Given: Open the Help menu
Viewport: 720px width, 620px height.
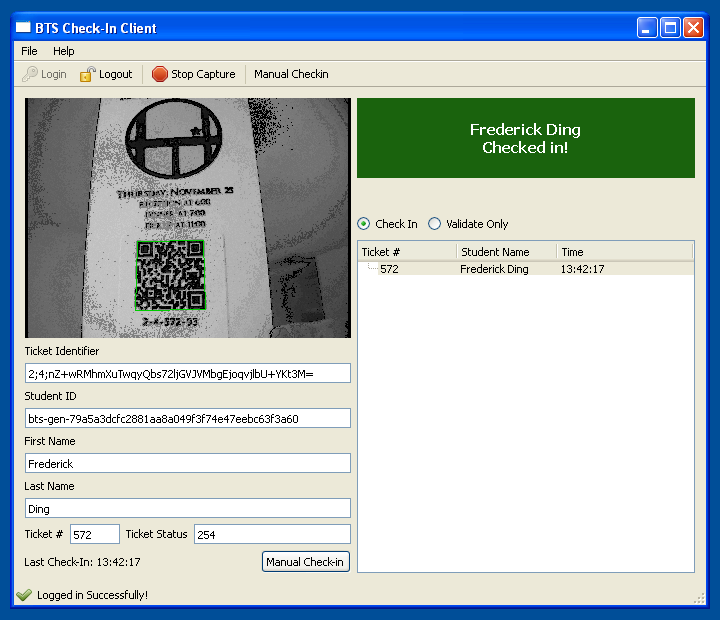Looking at the screenshot, I should [x=63, y=51].
